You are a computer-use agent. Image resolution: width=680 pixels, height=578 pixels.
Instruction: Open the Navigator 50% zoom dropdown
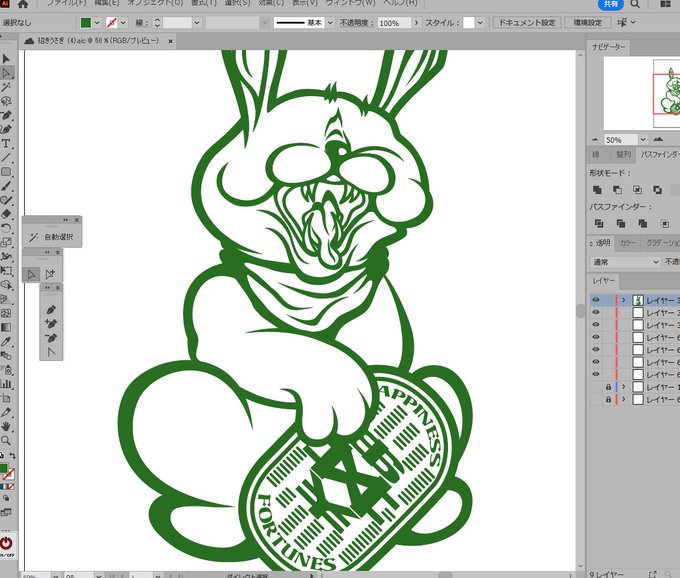(x=643, y=140)
